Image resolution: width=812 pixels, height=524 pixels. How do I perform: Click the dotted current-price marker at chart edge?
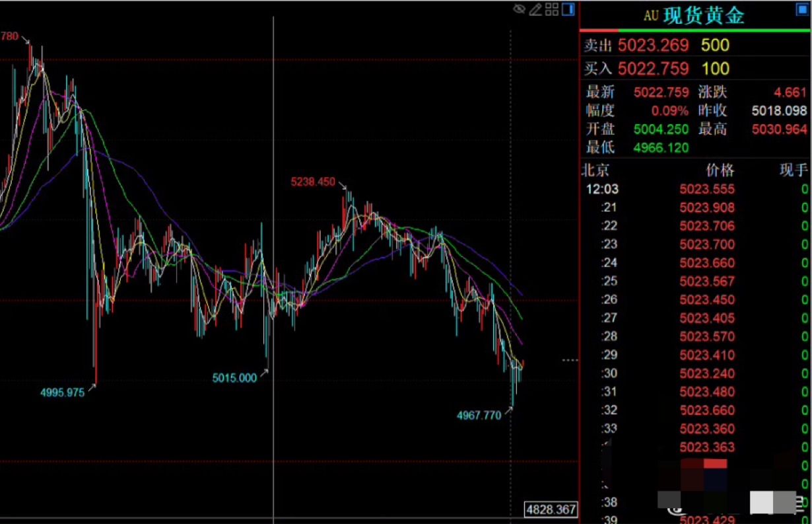(570, 360)
